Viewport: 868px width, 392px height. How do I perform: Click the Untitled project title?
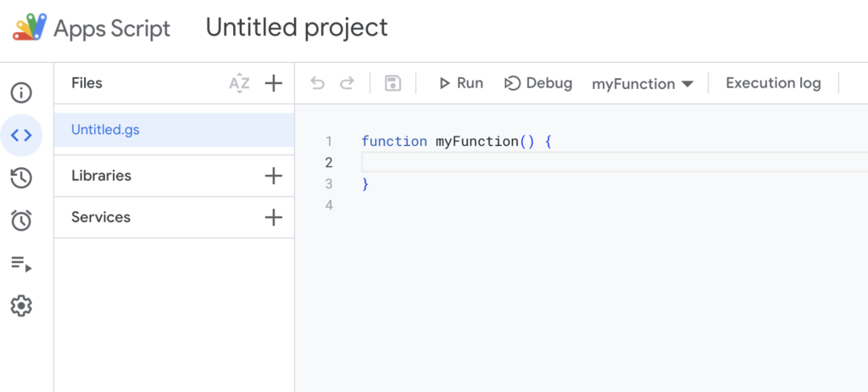point(297,27)
